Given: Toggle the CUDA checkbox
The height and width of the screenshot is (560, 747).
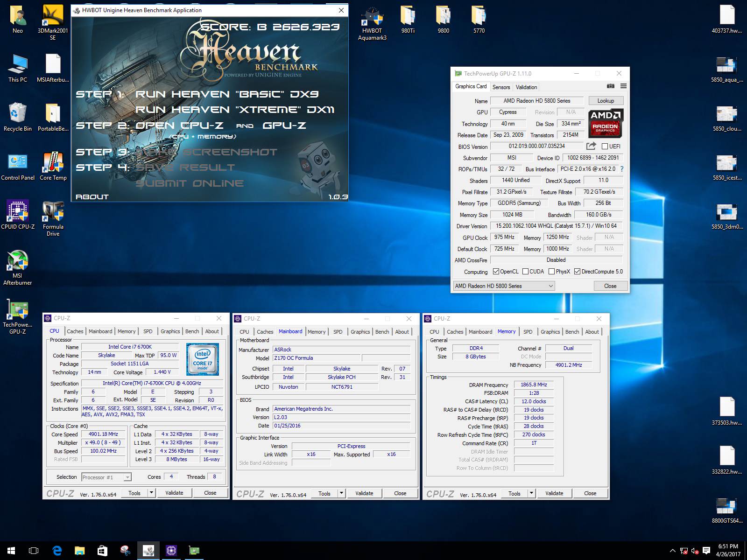Looking at the screenshot, I should (x=525, y=272).
